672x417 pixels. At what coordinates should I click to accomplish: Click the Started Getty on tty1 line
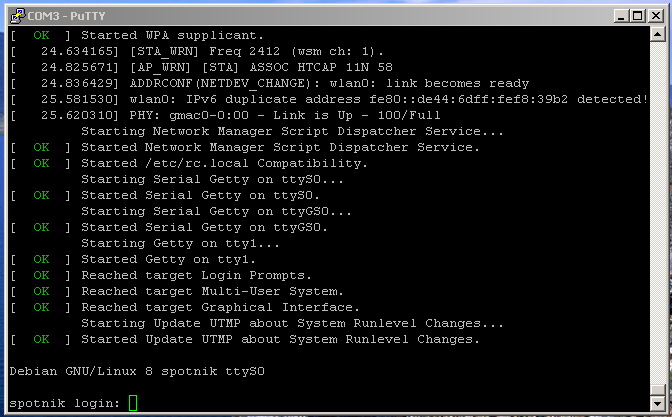[x=133, y=259]
